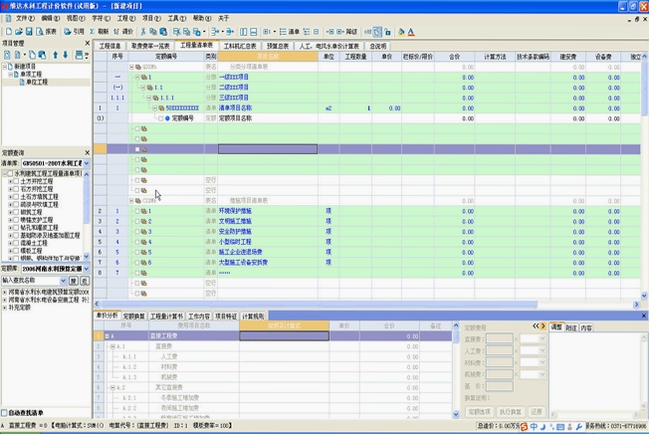Switch to the 工料机汇总表 tab
This screenshot has width=649, height=434.
click(x=240, y=46)
